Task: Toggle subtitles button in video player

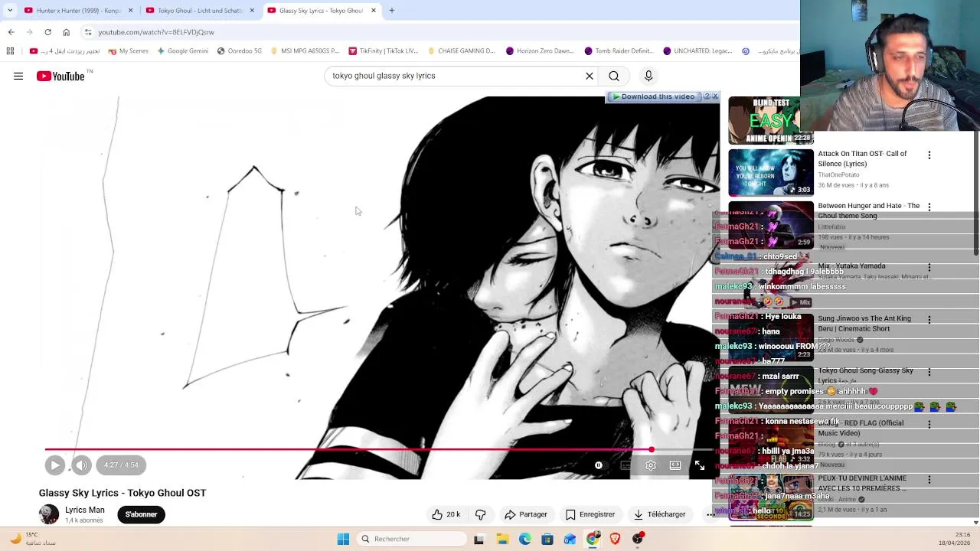Action: 626,465
